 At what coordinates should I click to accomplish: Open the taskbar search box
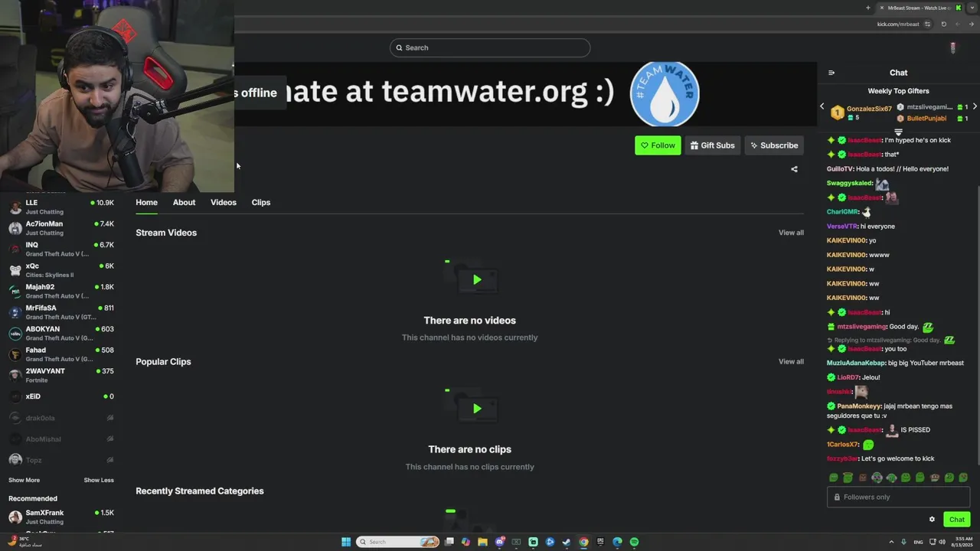[397, 542]
